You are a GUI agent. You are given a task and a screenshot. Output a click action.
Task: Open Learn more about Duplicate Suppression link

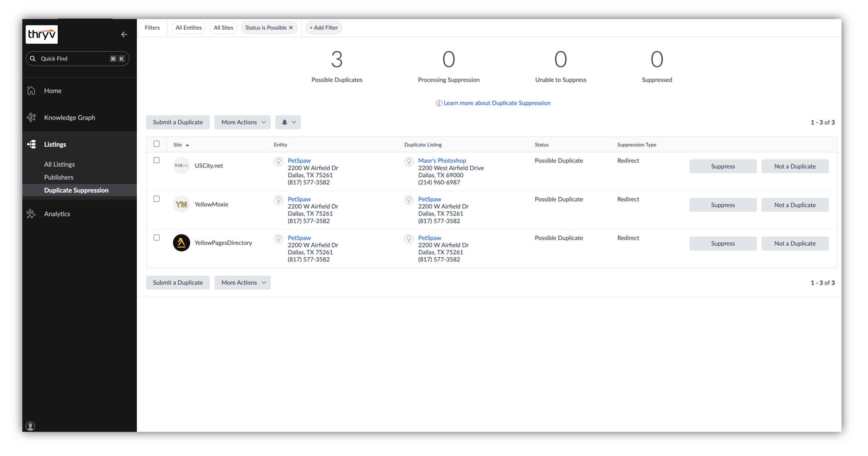(497, 103)
